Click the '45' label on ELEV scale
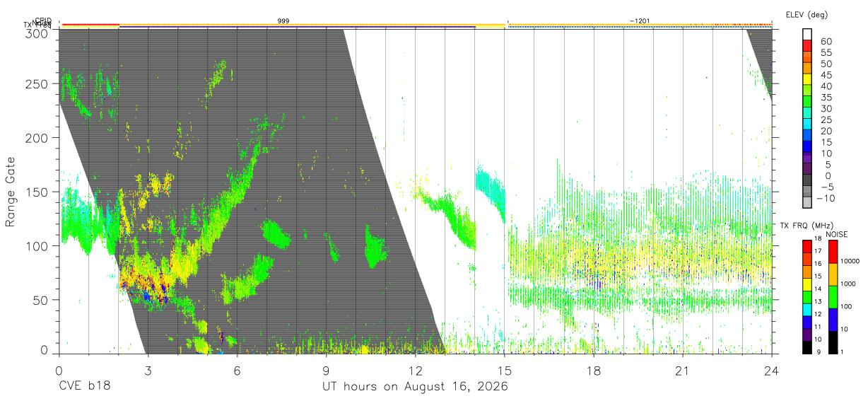Viewport: 868px width, 401px height. pyautogui.click(x=826, y=75)
